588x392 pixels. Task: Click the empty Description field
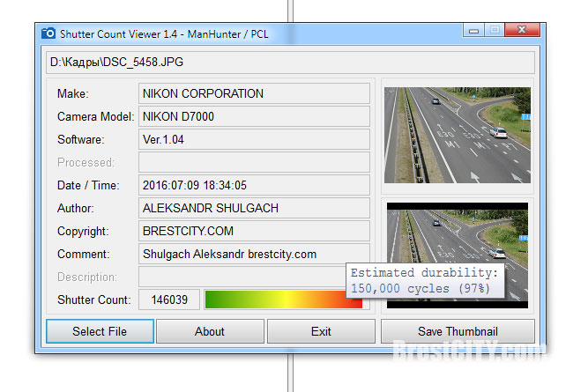(x=242, y=277)
